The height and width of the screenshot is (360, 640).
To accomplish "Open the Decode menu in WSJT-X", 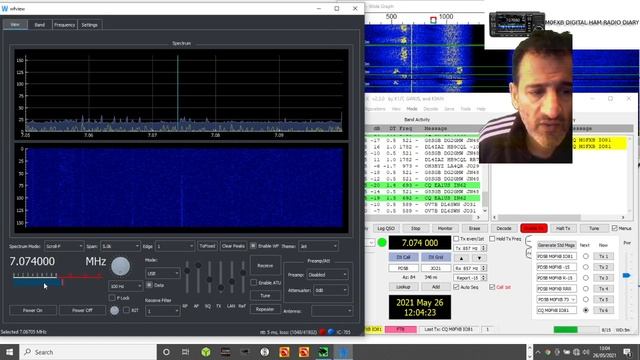I will pos(431,109).
